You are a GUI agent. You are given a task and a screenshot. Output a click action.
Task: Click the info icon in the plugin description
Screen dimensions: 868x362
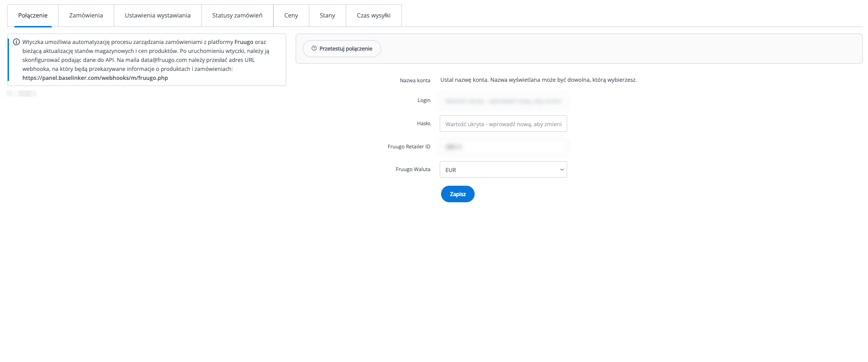(17, 42)
